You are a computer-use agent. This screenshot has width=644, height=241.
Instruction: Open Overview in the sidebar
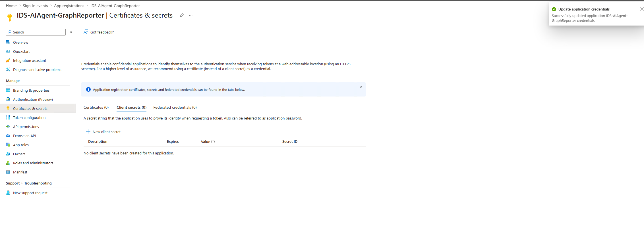click(20, 42)
